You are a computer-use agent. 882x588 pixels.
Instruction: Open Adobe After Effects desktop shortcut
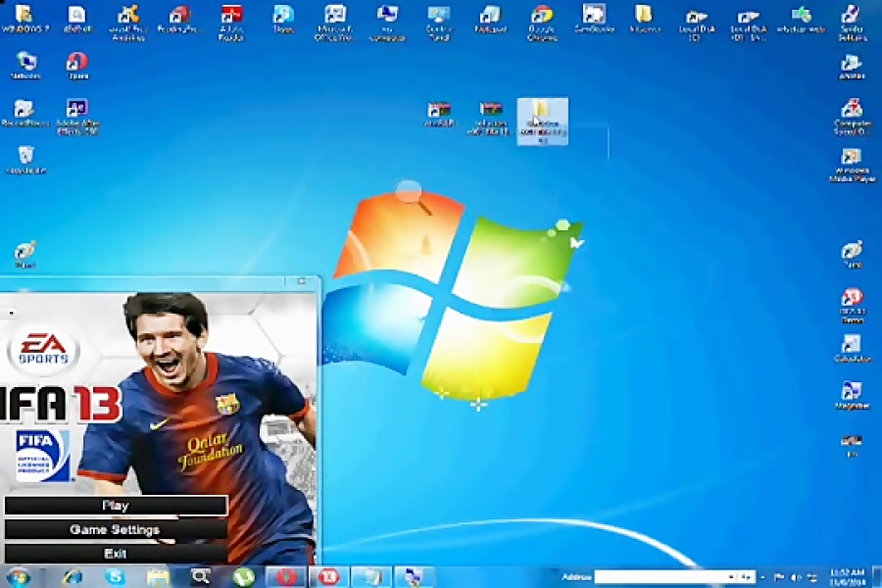tap(76, 110)
